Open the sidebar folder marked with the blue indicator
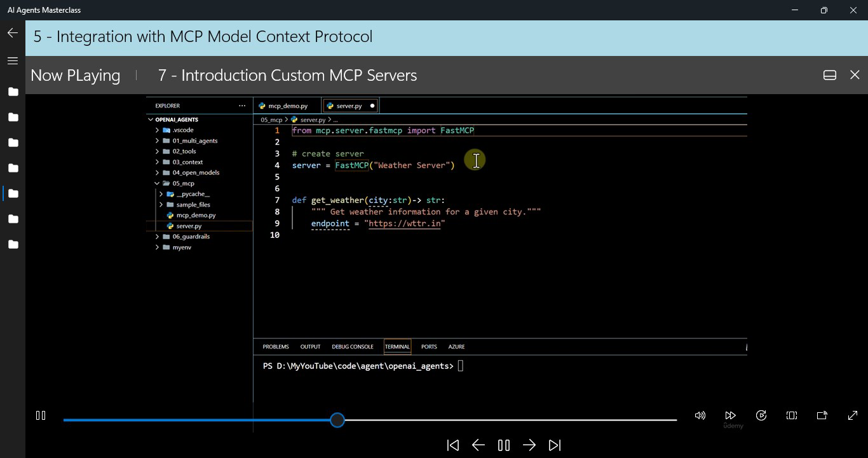Image resolution: width=868 pixels, height=458 pixels. pyautogui.click(x=13, y=193)
